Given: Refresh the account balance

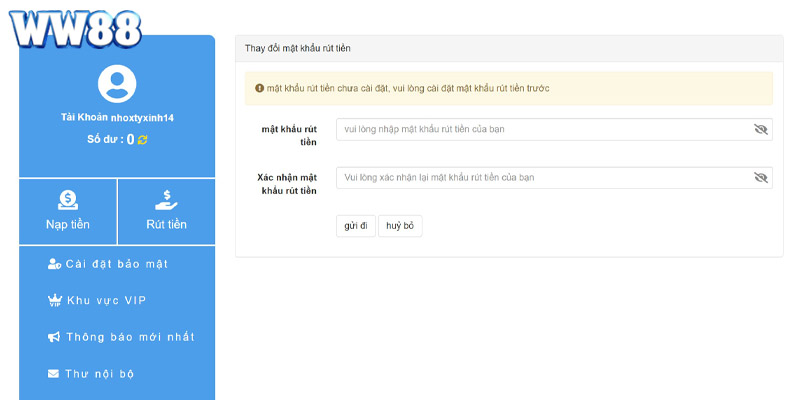Looking at the screenshot, I should click(x=143, y=140).
